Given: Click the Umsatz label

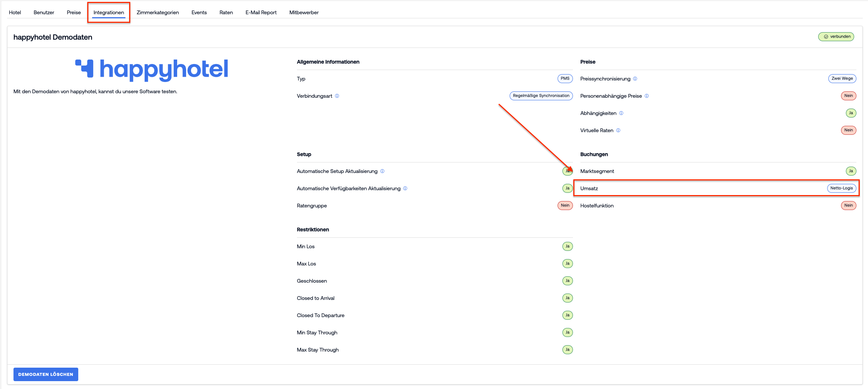Looking at the screenshot, I should click(589, 188).
